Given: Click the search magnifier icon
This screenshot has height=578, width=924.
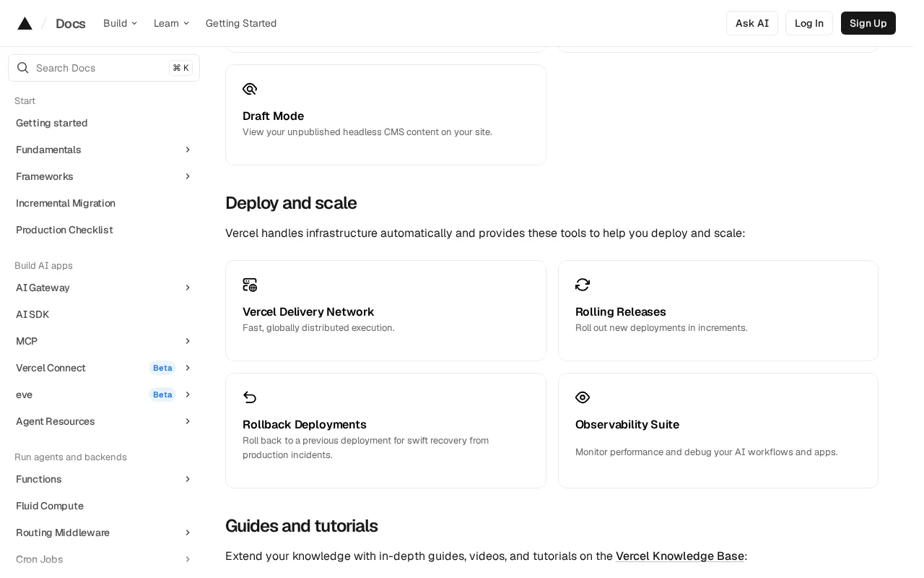Looking at the screenshot, I should click(x=23, y=68).
